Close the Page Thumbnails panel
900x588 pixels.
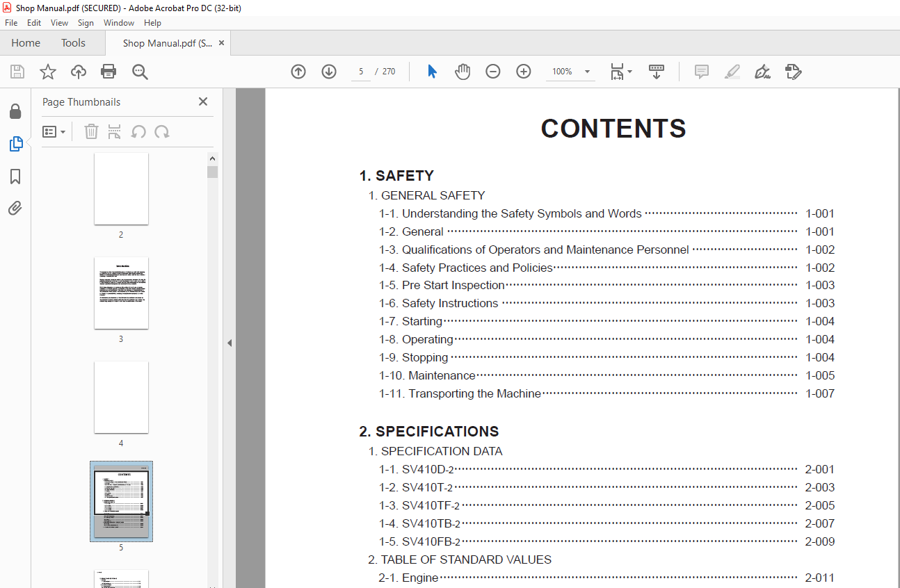(x=203, y=101)
